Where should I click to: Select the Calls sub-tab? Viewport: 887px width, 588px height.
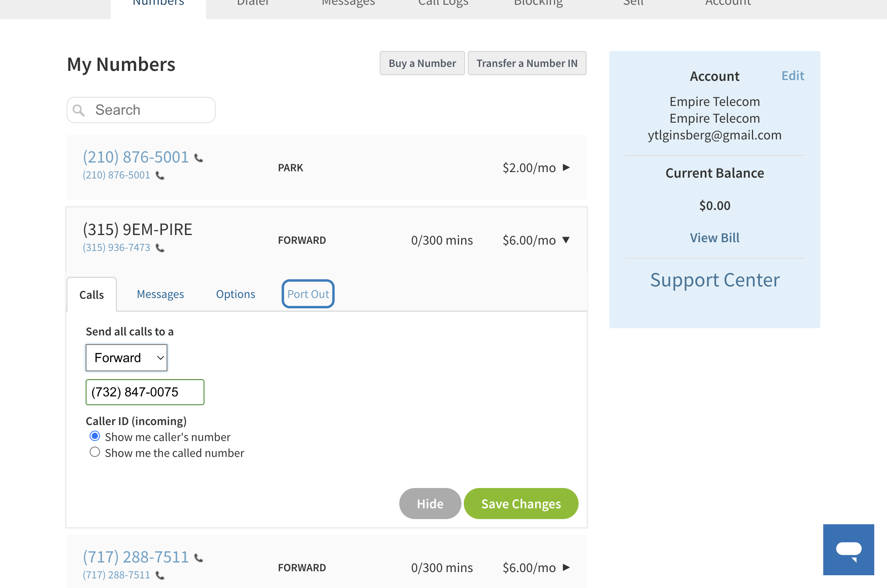coord(92,295)
